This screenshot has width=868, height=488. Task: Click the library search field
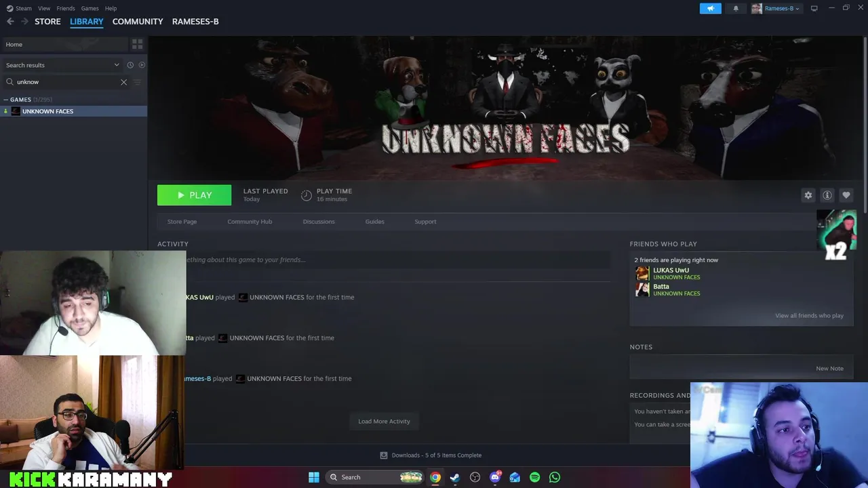66,82
